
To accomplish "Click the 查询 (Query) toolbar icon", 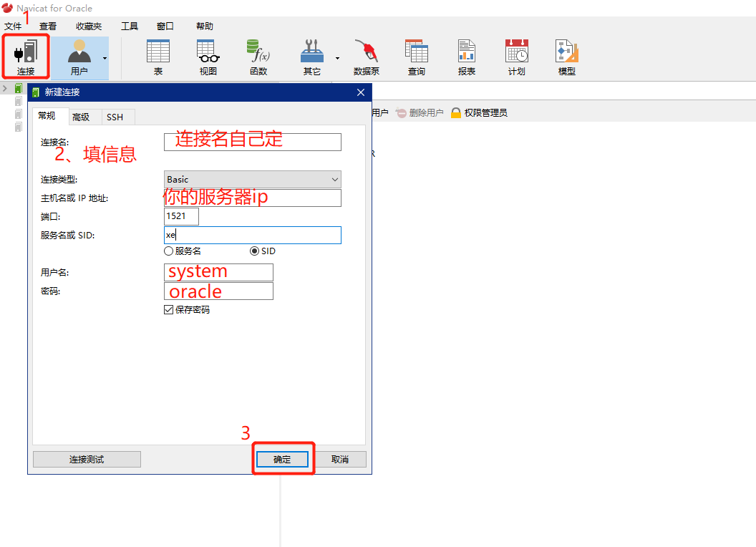I will 416,57.
